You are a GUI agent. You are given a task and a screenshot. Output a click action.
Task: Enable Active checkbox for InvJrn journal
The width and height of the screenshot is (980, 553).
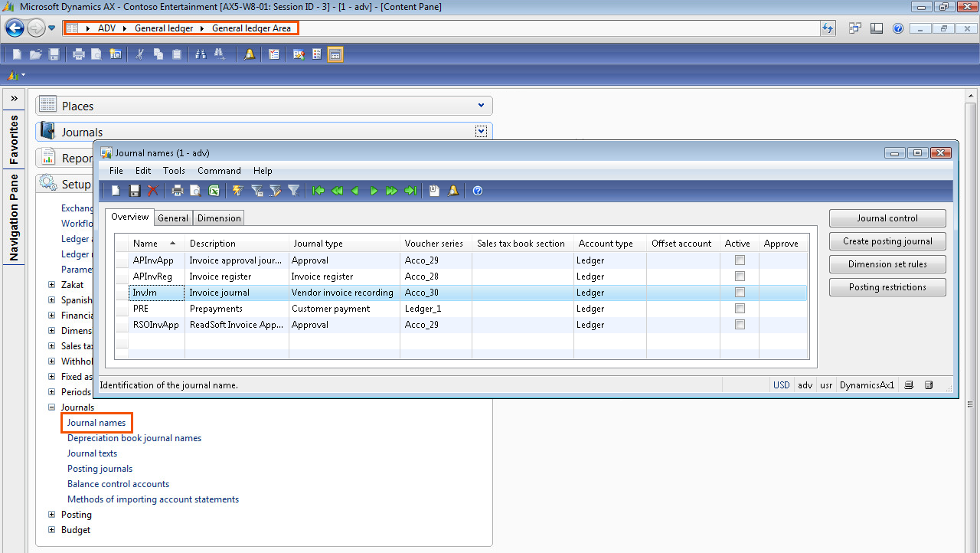[740, 293]
